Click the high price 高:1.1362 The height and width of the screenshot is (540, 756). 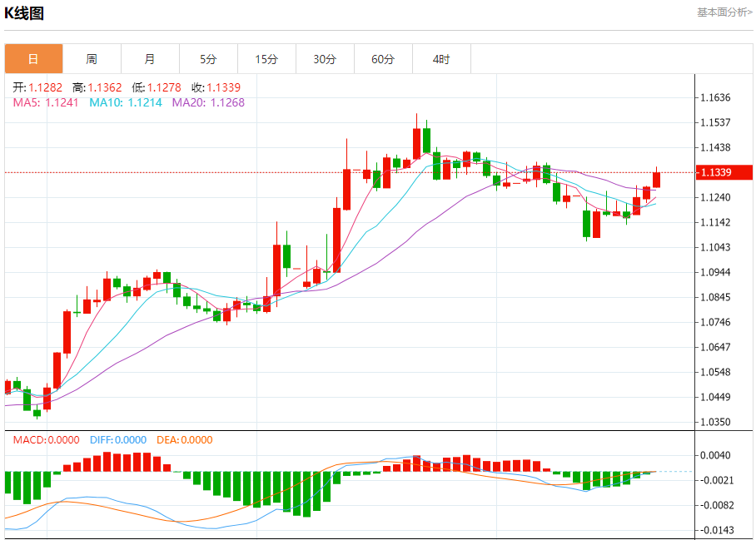[x=97, y=87]
